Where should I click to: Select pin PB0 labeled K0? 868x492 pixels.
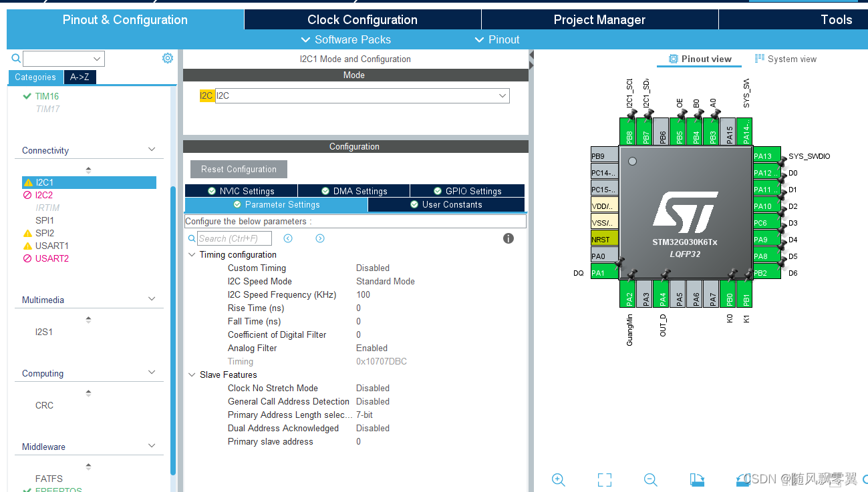(729, 294)
